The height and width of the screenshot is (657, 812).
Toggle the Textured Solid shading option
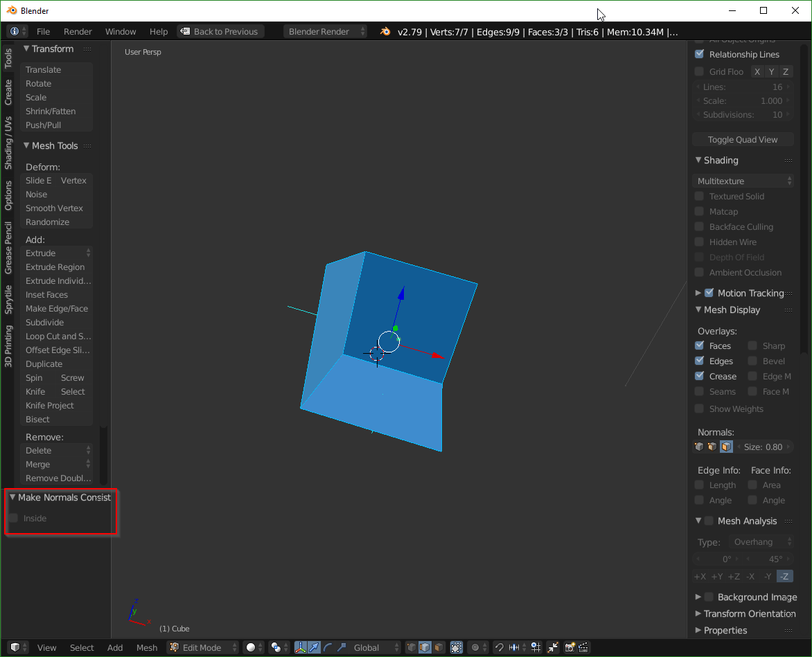(x=699, y=196)
